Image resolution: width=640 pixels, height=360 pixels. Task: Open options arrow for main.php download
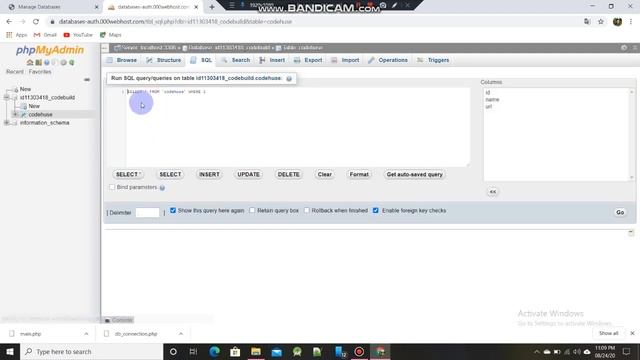(x=86, y=334)
